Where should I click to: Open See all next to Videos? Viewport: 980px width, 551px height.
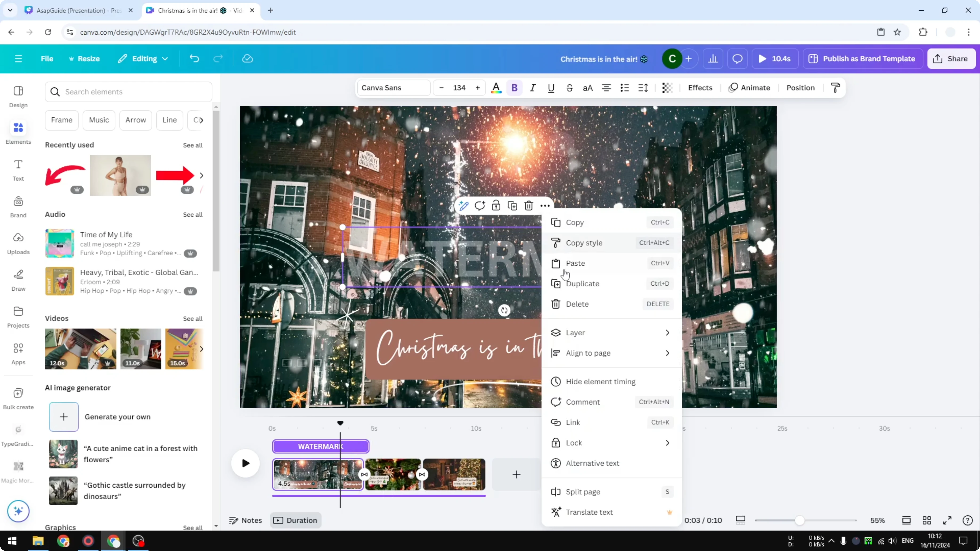coord(193,318)
